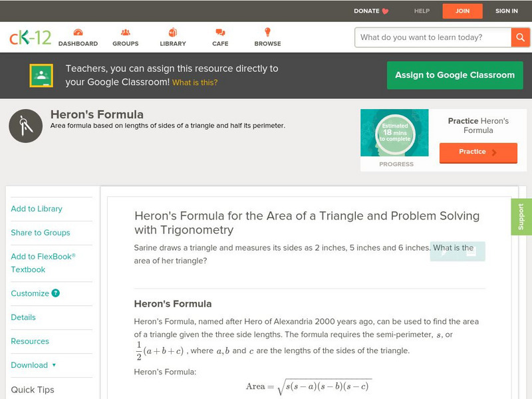Click the 'What is this?' link
This screenshot has height=399, width=532.
pyautogui.click(x=195, y=82)
